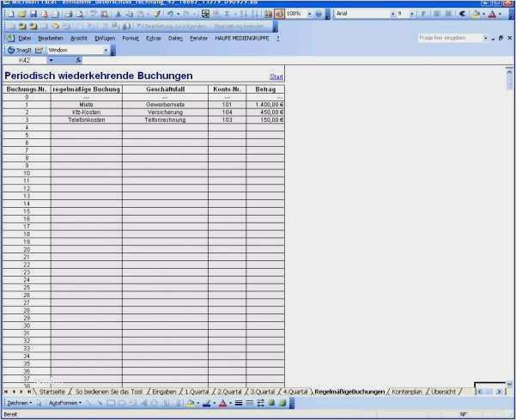Follow the Start hyperlink

(x=276, y=76)
